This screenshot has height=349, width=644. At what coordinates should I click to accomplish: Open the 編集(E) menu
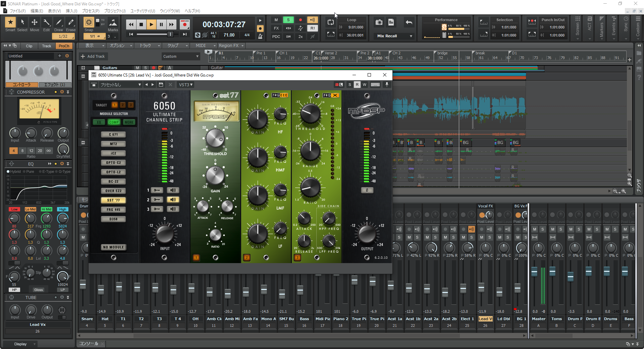(37, 11)
